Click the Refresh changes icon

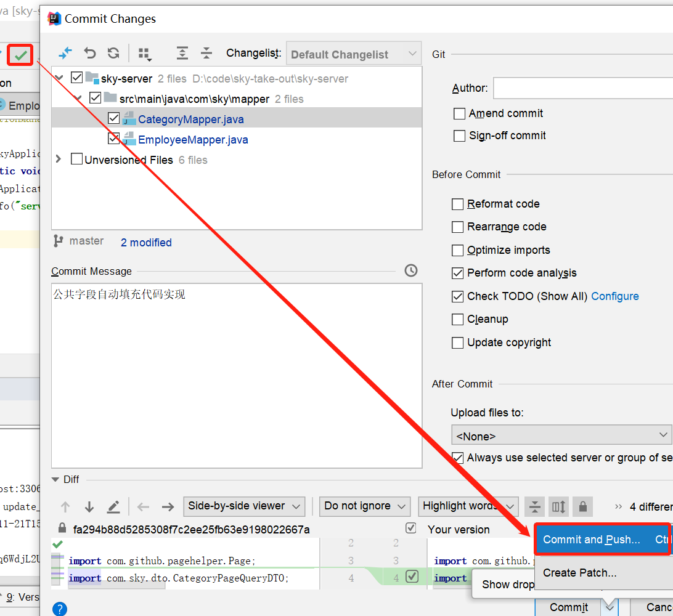pos(113,53)
